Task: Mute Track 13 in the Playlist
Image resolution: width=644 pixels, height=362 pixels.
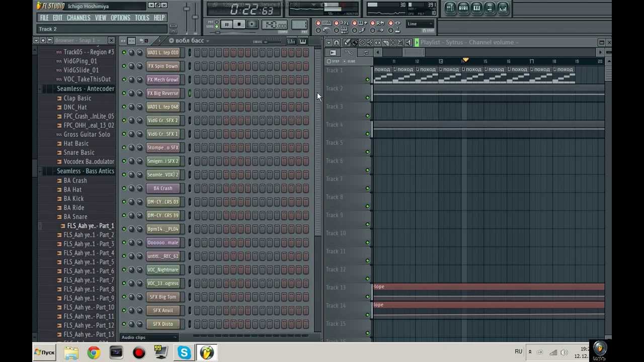Action: pos(367,297)
